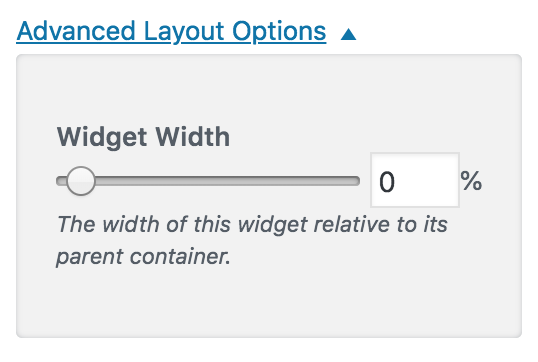Select the blue up-pointing triangle icon
The width and height of the screenshot is (538, 362).
pos(348,34)
